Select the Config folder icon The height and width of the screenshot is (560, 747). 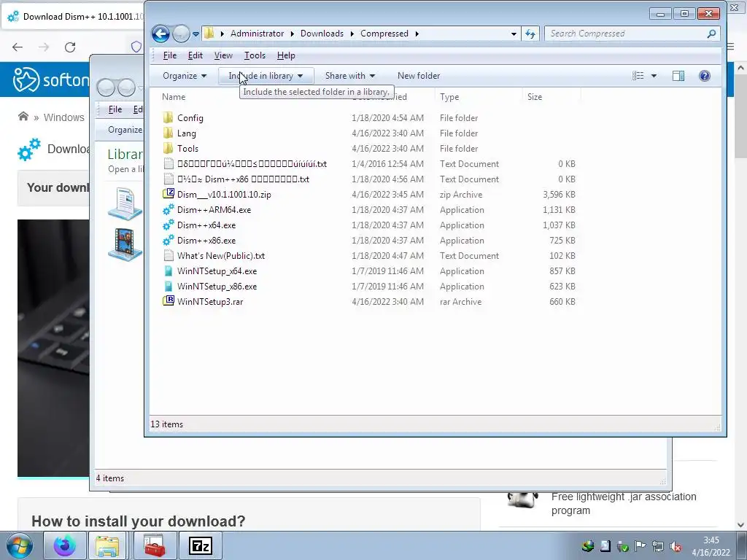(169, 117)
